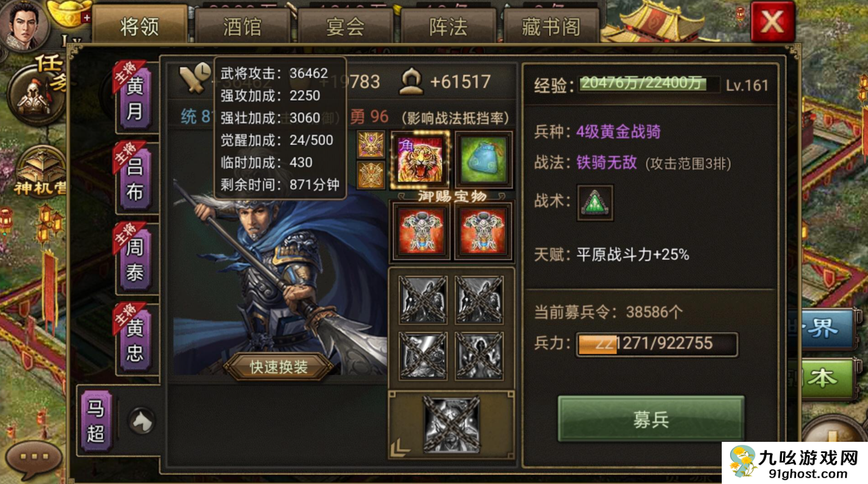Select general 吕布 from the list
This screenshot has height=484, width=868.
coord(135,178)
